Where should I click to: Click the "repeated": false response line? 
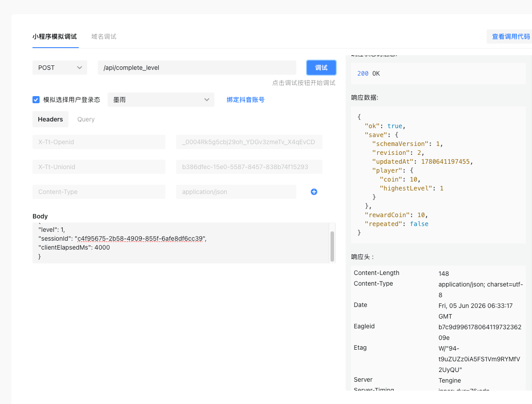[396, 224]
